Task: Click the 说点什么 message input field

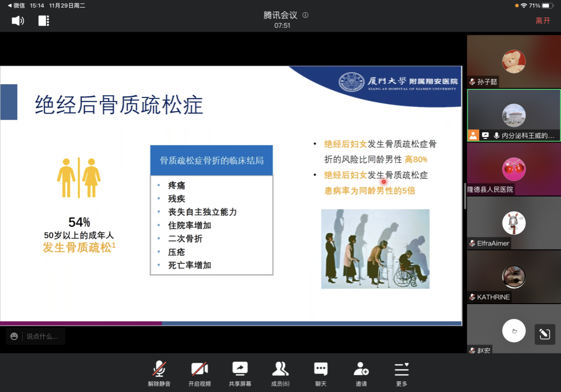Action: (42, 336)
